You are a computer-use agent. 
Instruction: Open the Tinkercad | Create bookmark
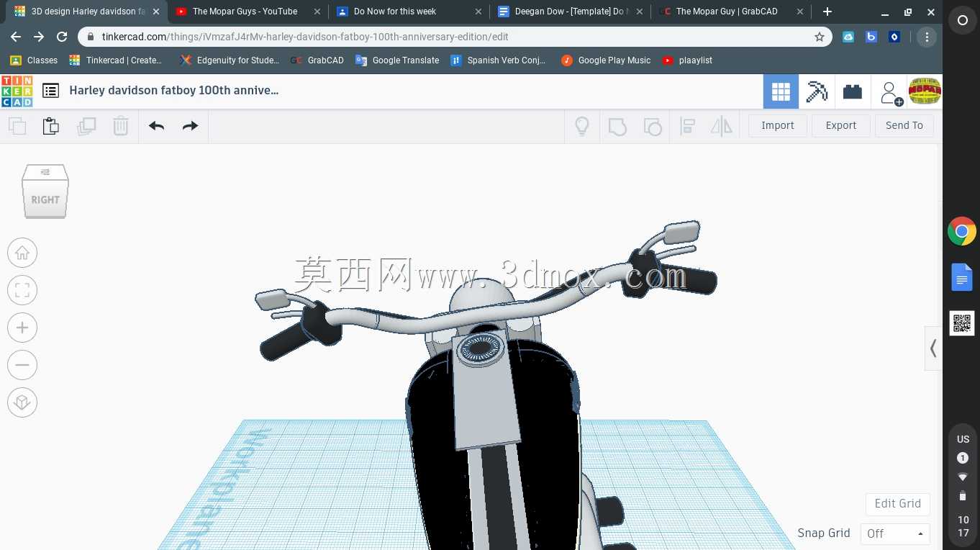pos(116,60)
